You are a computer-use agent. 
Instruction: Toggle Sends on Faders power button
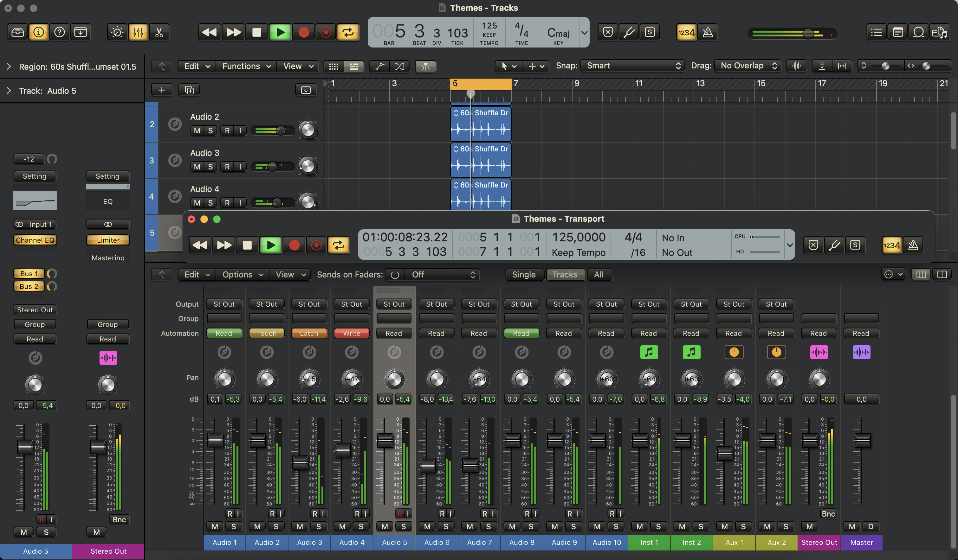(395, 275)
